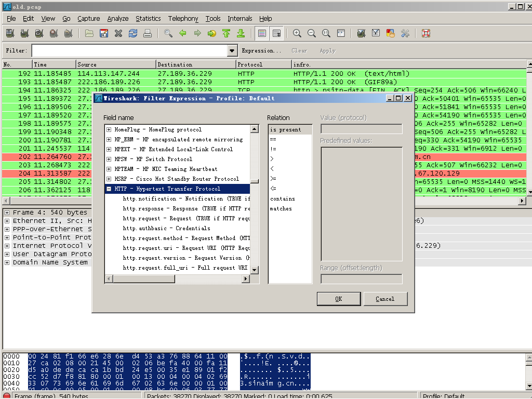Expand HP_ERM field tree node

coord(109,139)
